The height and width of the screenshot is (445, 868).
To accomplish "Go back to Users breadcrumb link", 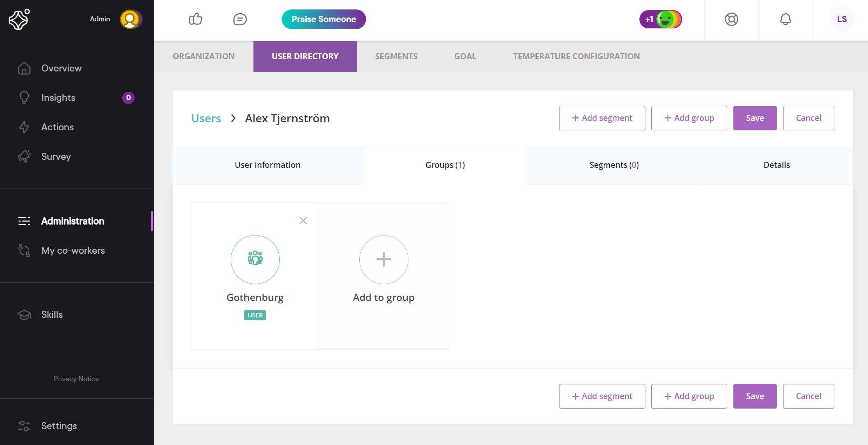I will click(206, 118).
